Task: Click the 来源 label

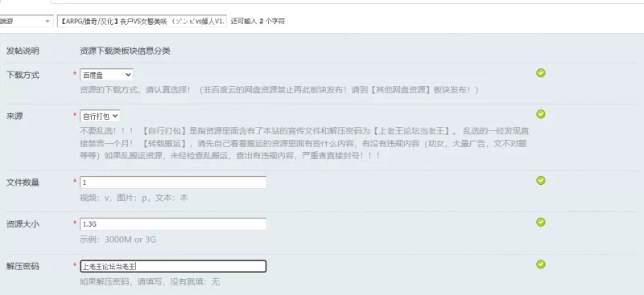Action: 14,116
